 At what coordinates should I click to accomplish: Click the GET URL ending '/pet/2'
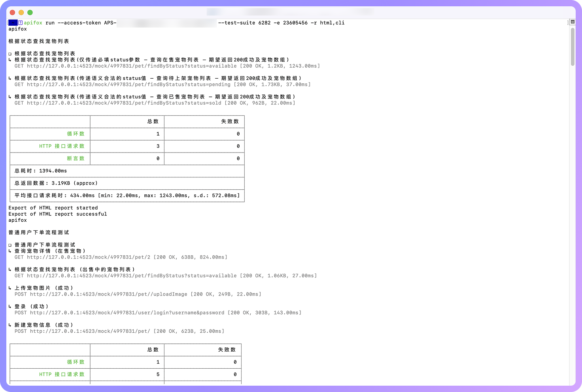click(x=121, y=257)
